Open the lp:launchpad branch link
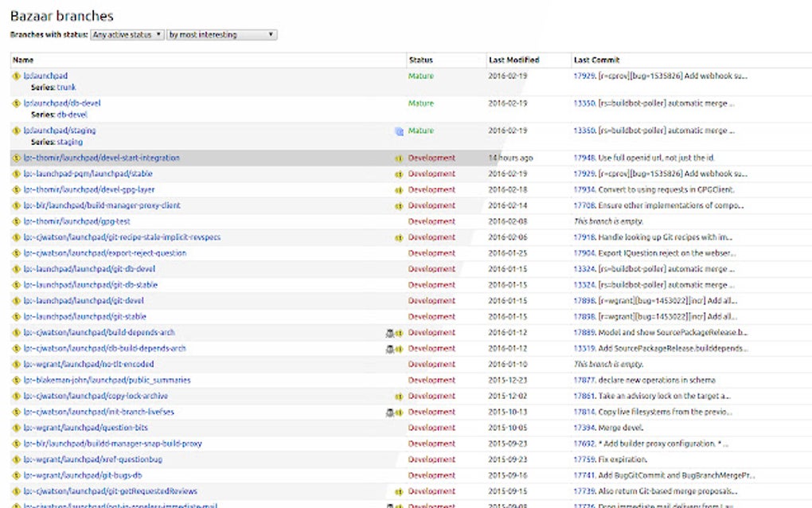 45,76
